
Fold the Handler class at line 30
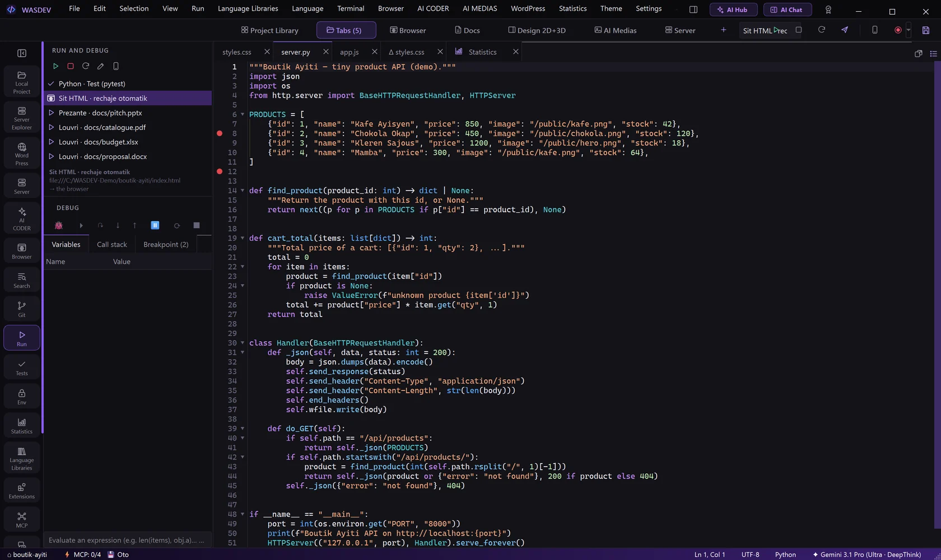tap(243, 343)
